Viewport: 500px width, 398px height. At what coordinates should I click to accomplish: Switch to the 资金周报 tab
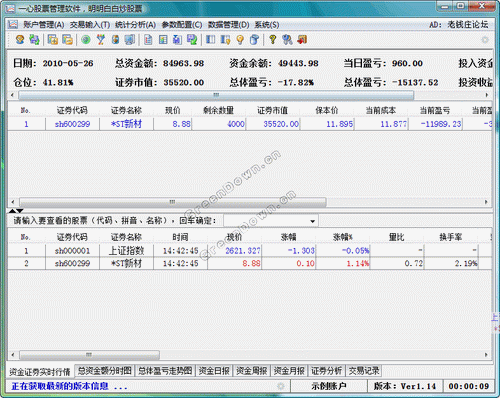251,371
